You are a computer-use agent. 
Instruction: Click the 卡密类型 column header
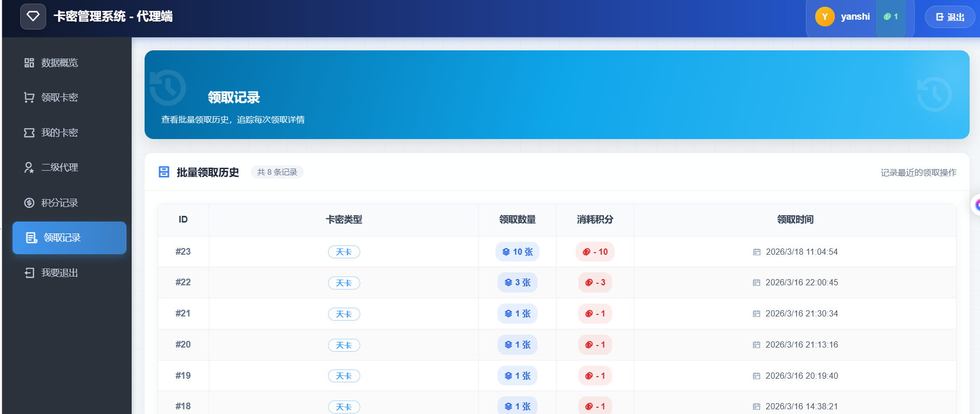[344, 219]
